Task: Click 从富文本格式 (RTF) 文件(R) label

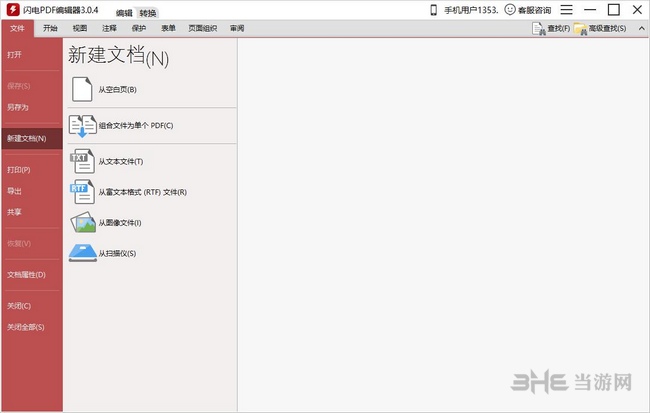Action: tap(143, 192)
